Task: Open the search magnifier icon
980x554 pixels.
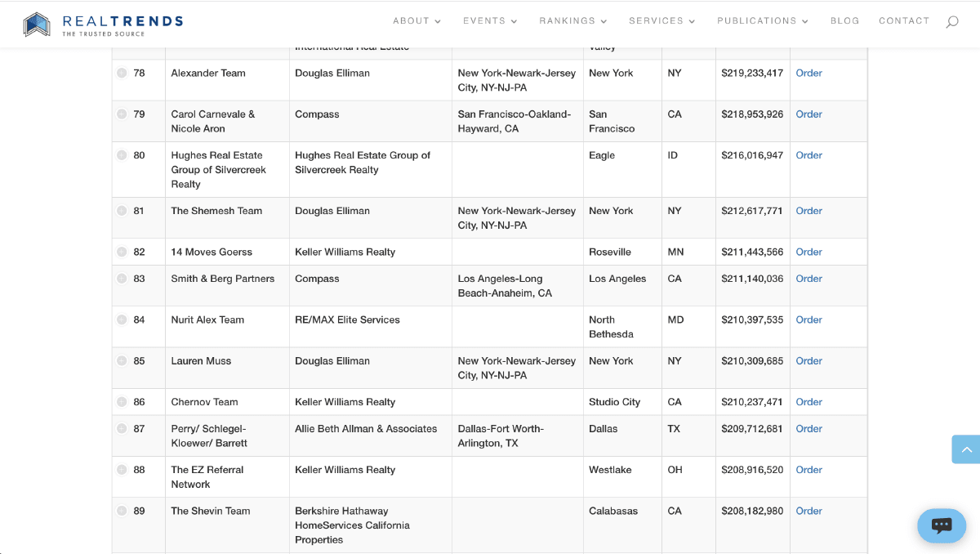Action: tap(952, 22)
